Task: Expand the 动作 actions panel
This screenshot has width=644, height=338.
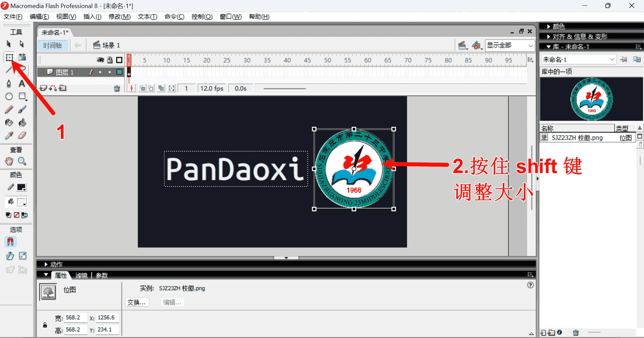Action: (56, 264)
